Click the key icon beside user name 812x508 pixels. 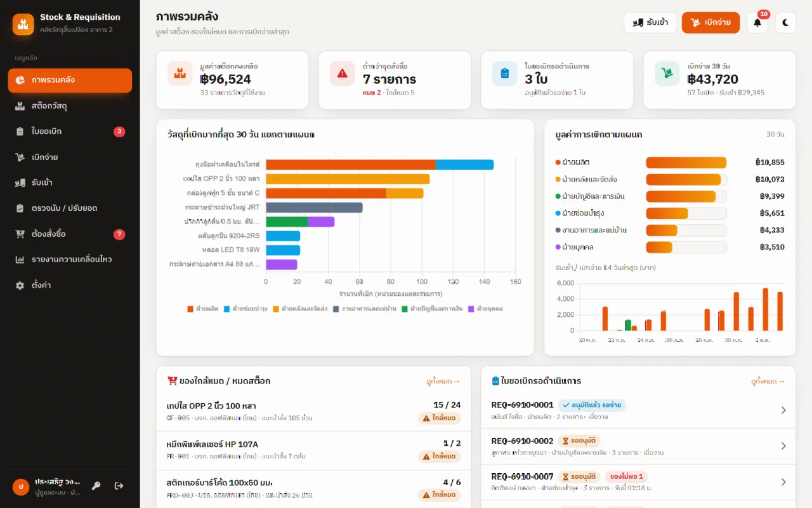coord(96,486)
